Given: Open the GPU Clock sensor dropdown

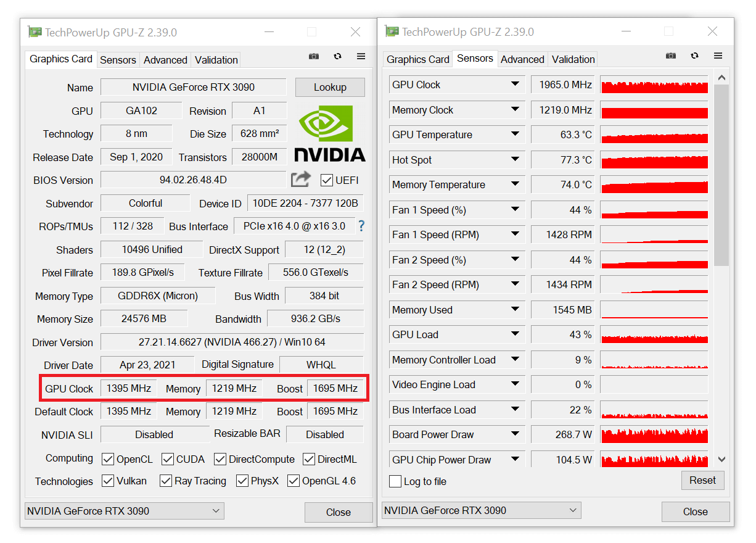Looking at the screenshot, I should pos(516,84).
